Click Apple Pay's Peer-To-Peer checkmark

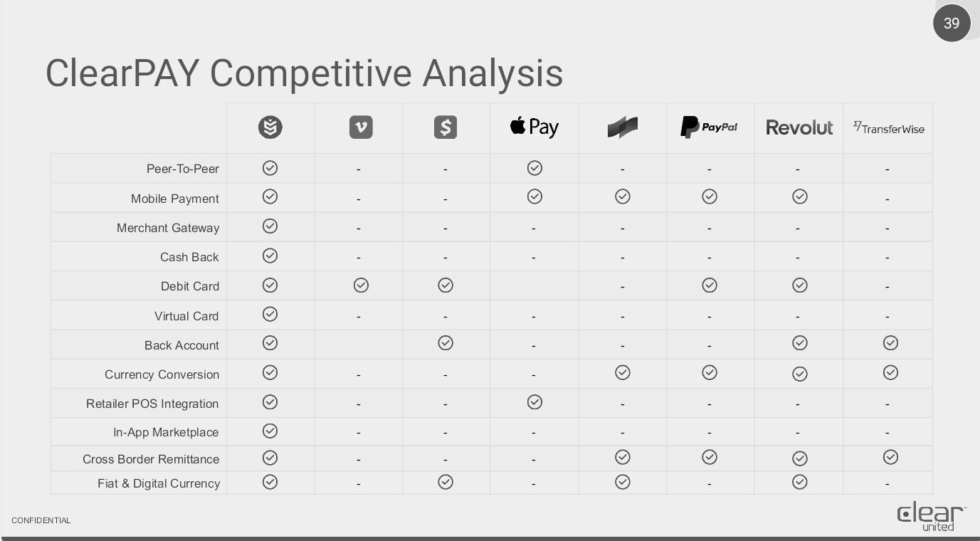click(534, 168)
